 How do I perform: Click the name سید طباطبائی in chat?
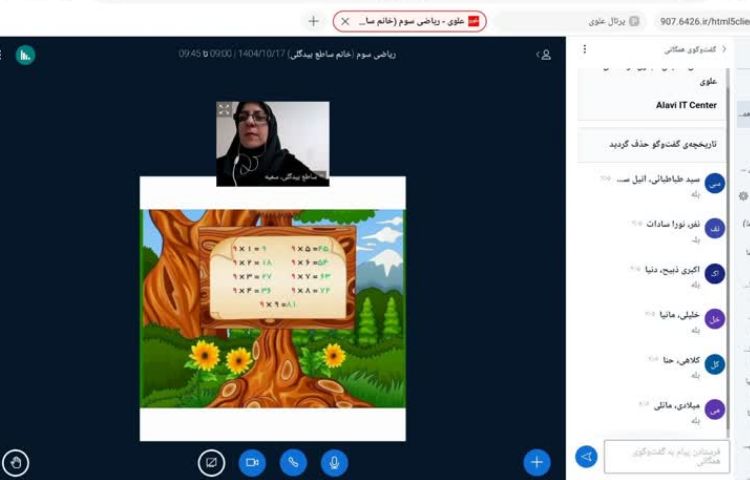[x=658, y=179]
